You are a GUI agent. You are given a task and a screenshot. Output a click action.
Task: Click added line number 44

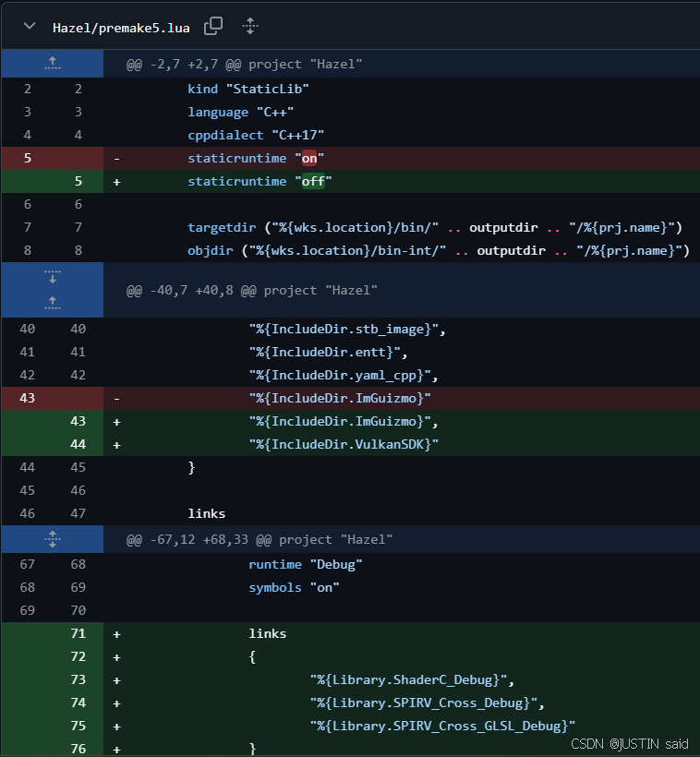tap(78, 444)
